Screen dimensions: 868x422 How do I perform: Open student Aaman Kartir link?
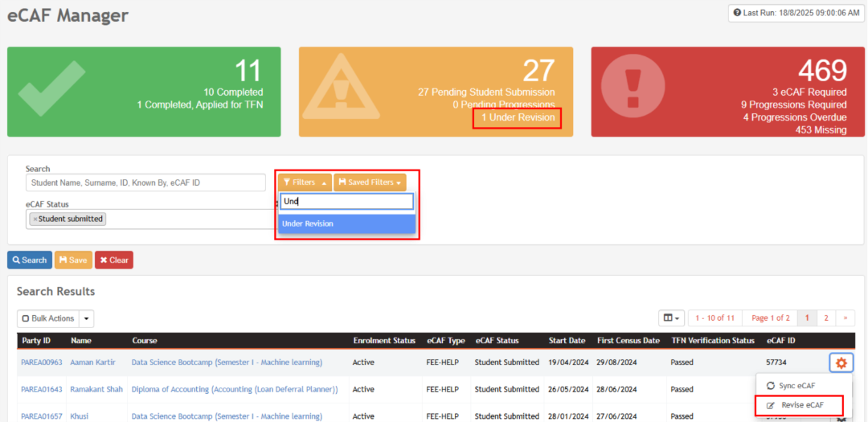point(93,363)
